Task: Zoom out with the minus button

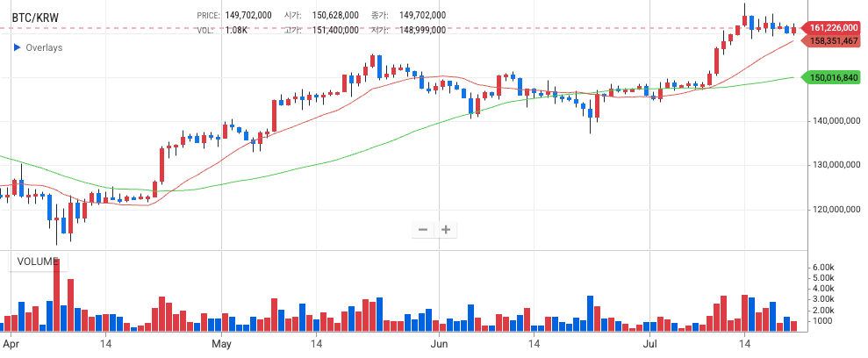Action: [x=423, y=230]
